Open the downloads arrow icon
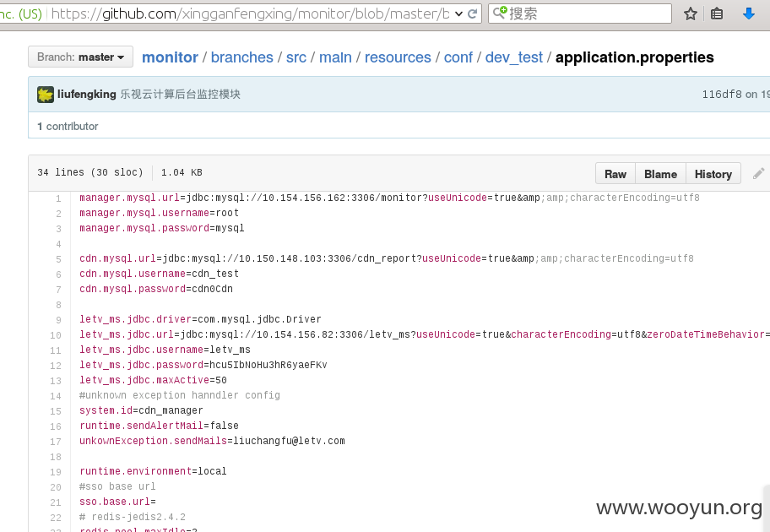The image size is (770, 532). tap(748, 14)
